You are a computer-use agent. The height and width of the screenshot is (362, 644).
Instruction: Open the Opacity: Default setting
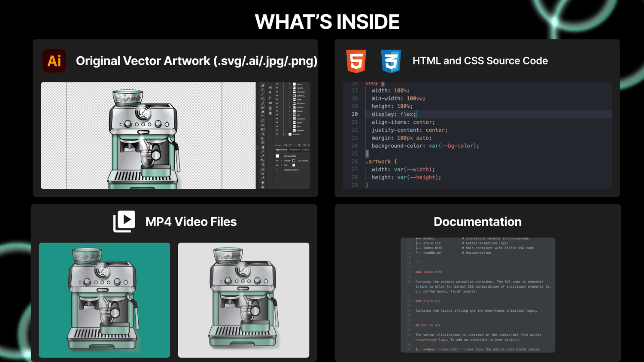coord(292,170)
